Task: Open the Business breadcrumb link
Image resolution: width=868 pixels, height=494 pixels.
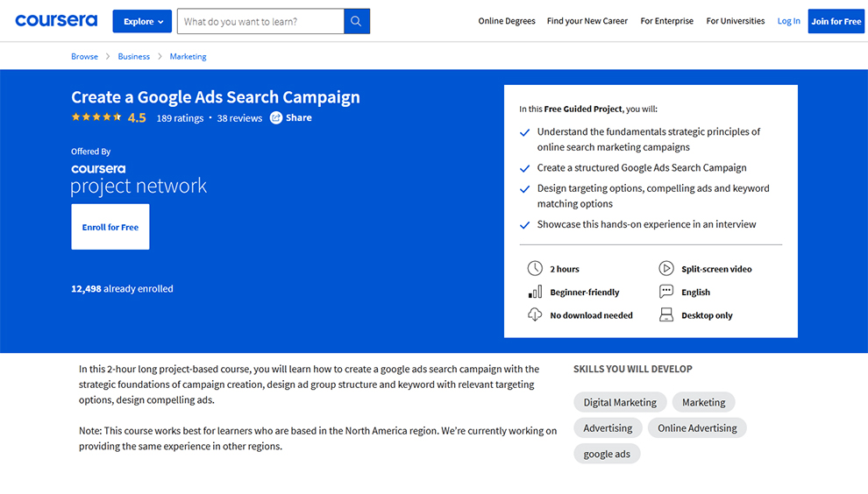Action: (x=133, y=56)
